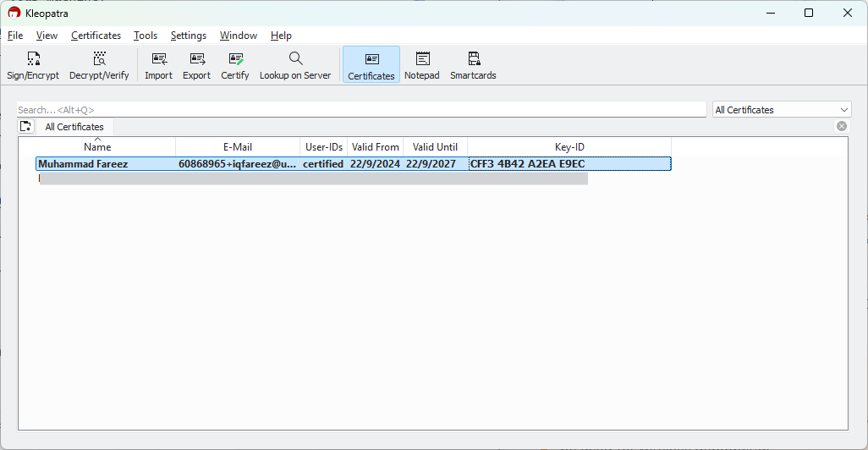Image resolution: width=868 pixels, height=450 pixels.
Task: Click the CFF3 4B42 A2EA E9EC key ID
Action: (x=528, y=164)
